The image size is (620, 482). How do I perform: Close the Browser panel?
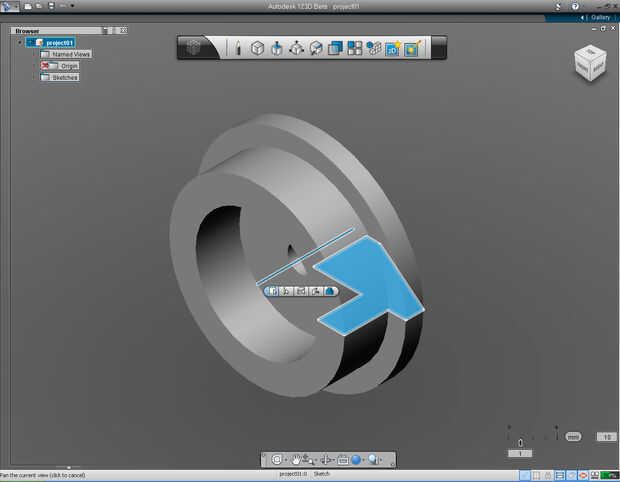(x=124, y=30)
